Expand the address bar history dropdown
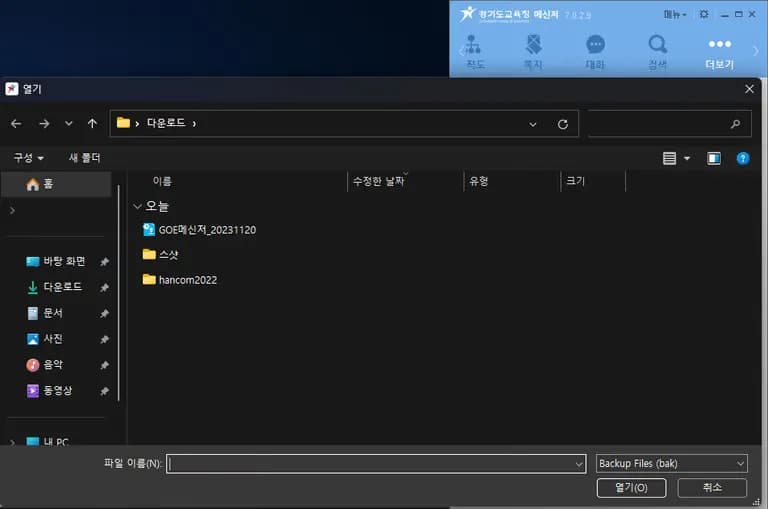 (x=533, y=124)
